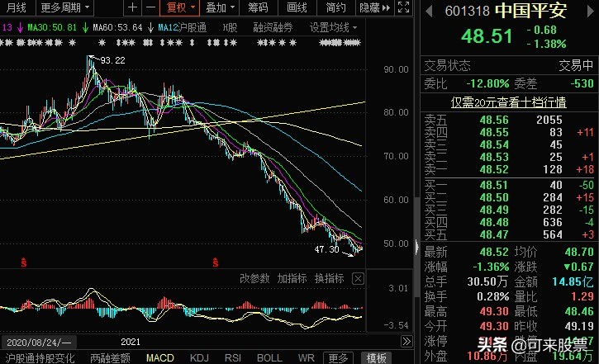The height and width of the screenshot is (364, 599).
Task: Click 换指标 to change indicator
Action: coord(330,278)
